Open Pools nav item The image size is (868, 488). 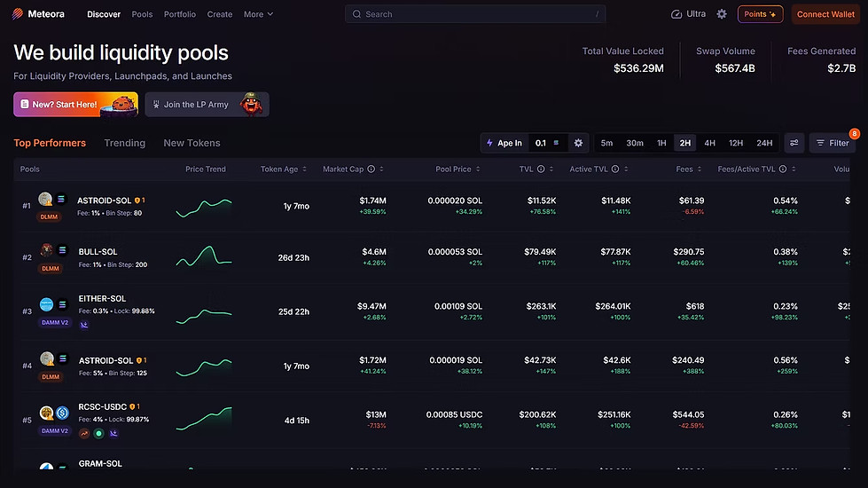click(142, 14)
